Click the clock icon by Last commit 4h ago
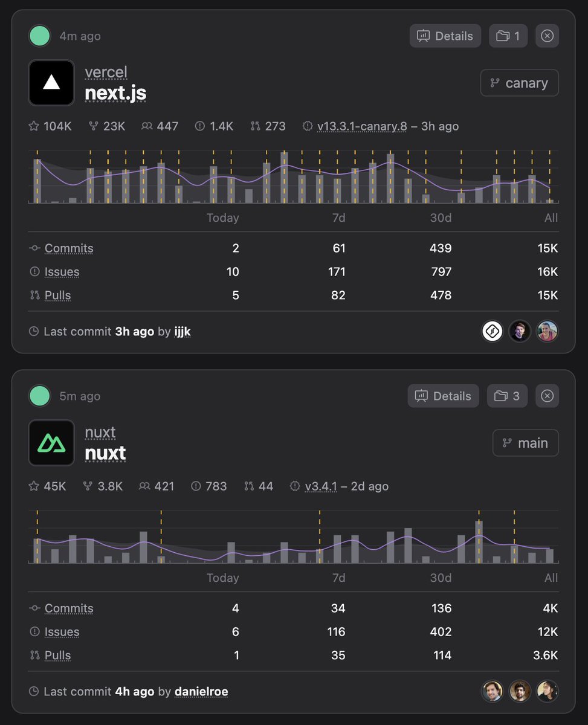588x725 pixels. [34, 692]
